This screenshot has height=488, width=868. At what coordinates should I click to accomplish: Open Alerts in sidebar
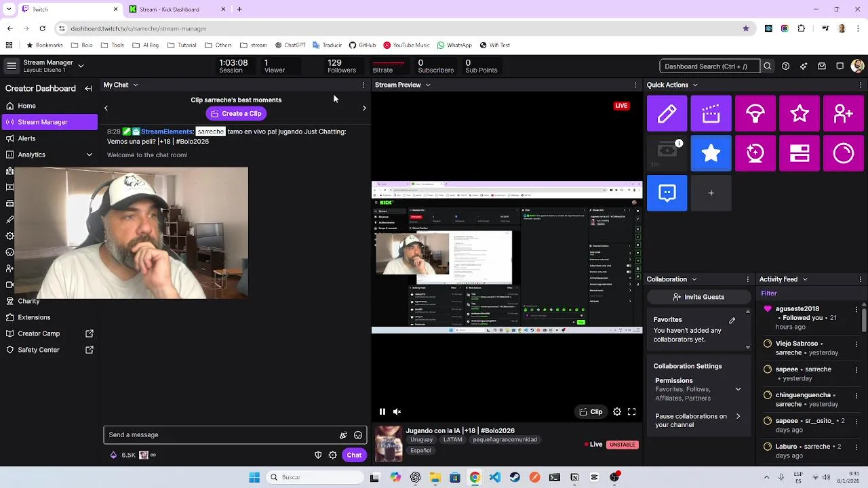[x=49, y=138]
